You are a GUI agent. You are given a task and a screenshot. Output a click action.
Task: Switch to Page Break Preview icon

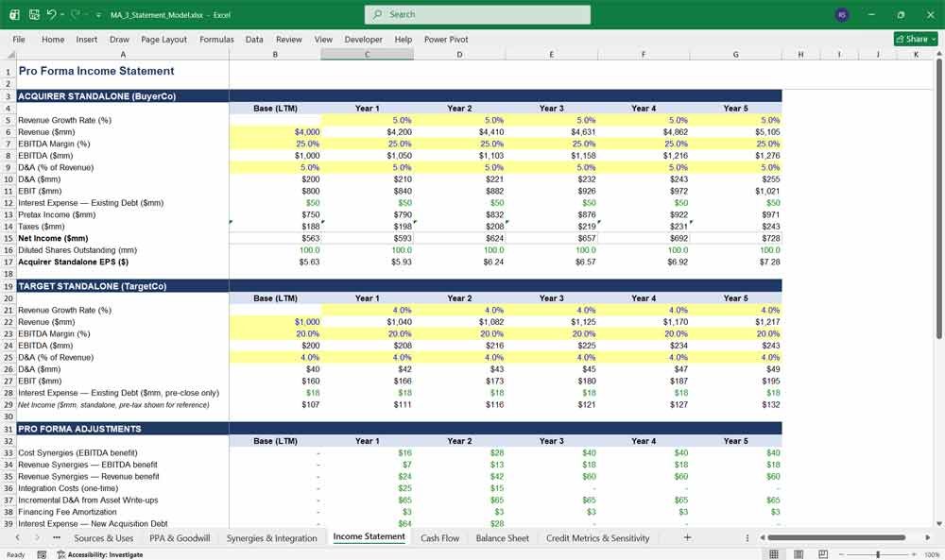click(823, 554)
